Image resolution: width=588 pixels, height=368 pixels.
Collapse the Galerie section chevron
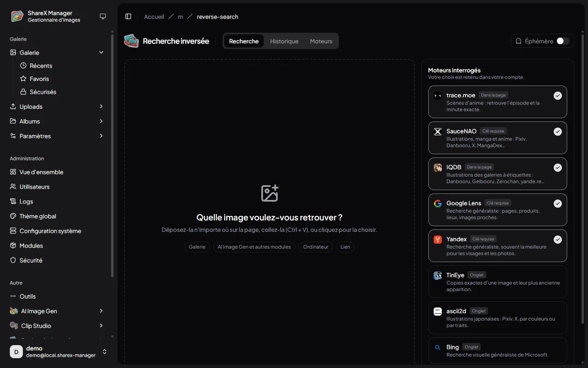(x=101, y=52)
